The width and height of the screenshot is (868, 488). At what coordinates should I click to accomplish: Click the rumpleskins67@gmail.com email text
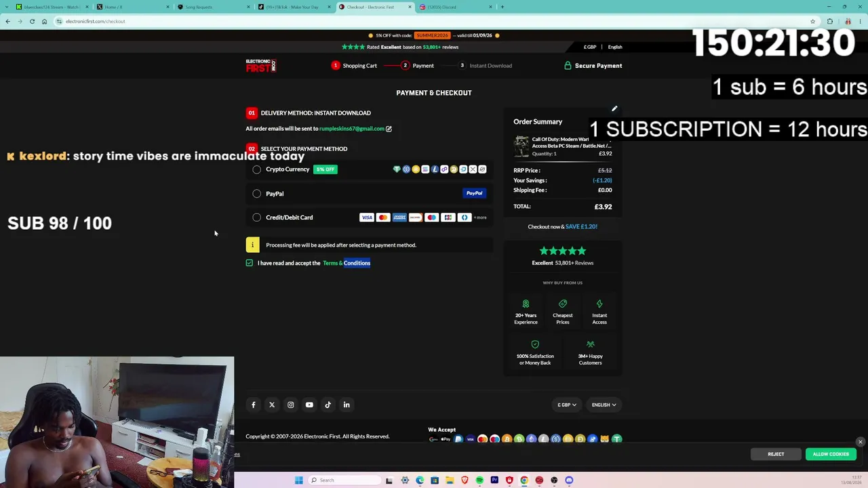point(351,129)
